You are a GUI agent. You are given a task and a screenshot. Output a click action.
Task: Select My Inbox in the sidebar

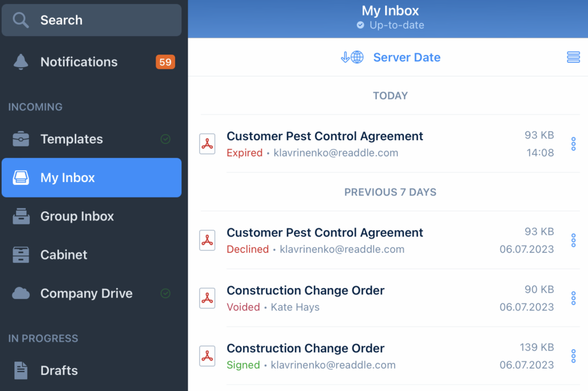pyautogui.click(x=92, y=178)
